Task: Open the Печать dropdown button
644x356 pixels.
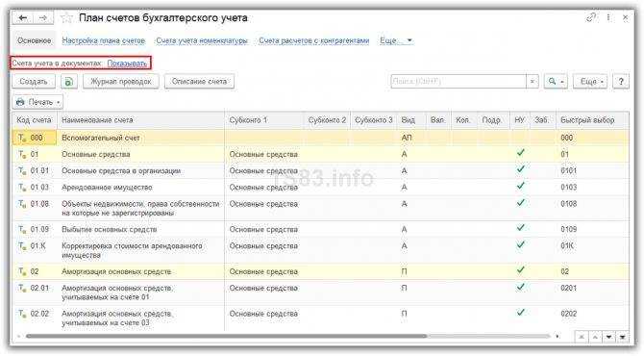Action: [37, 102]
